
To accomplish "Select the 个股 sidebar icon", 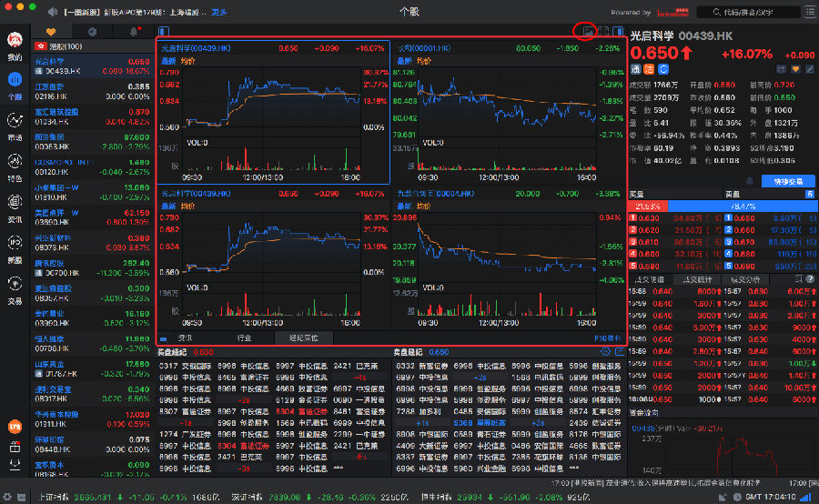I will 15,79.
